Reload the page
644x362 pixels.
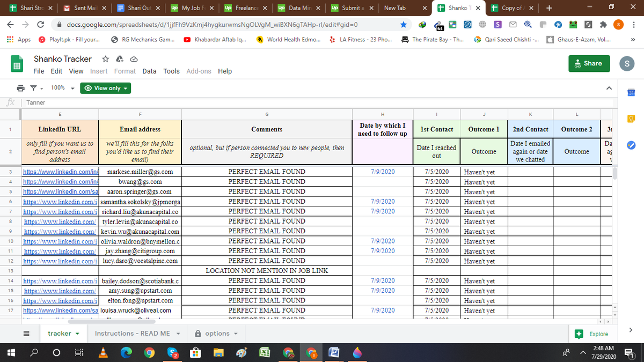[x=41, y=25]
